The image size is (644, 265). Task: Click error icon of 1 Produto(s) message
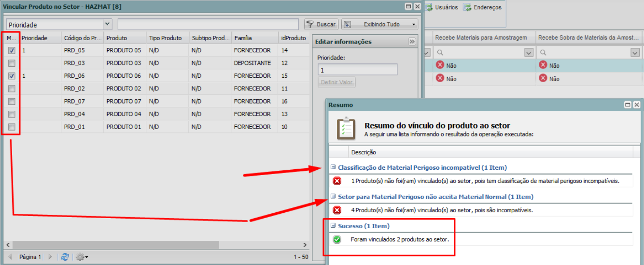pyautogui.click(x=337, y=181)
